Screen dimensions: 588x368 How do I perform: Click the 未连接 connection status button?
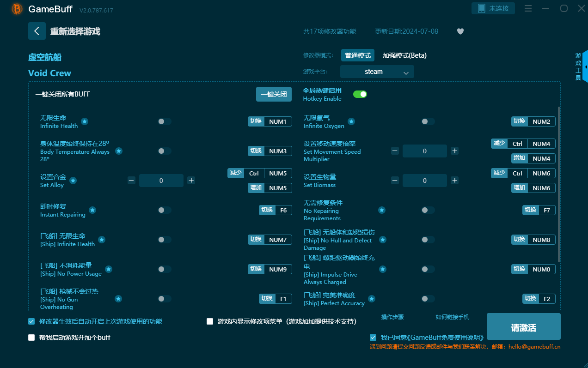point(493,8)
